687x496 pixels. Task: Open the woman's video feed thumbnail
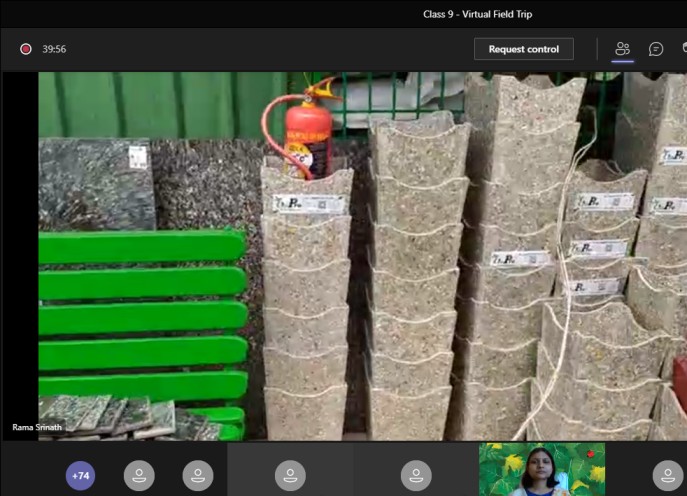(541, 470)
